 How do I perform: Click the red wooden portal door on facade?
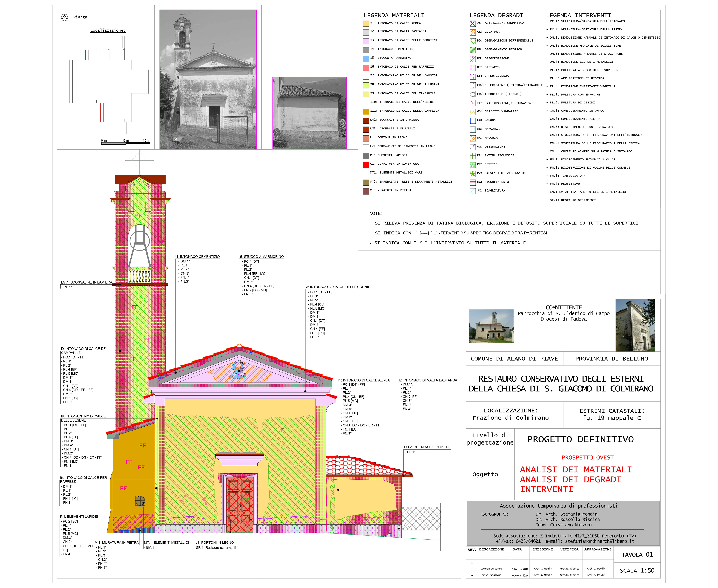(x=240, y=504)
